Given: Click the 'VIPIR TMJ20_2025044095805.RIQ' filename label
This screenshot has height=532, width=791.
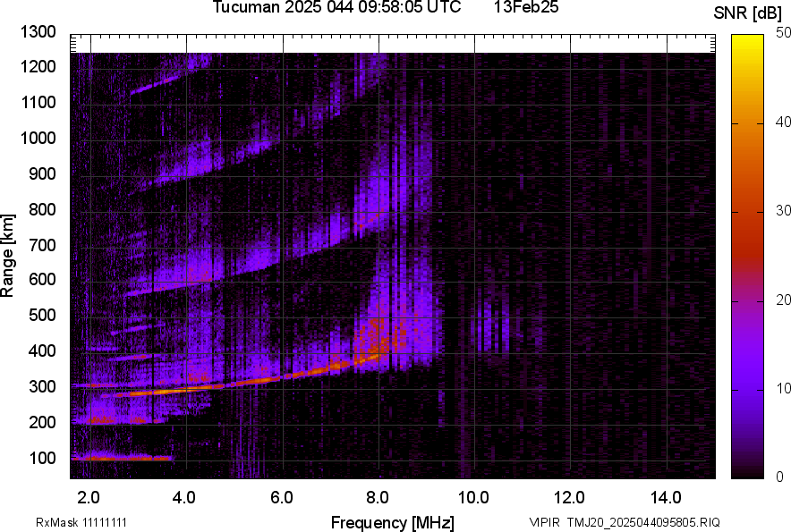Looking at the screenshot, I should click(x=624, y=522).
